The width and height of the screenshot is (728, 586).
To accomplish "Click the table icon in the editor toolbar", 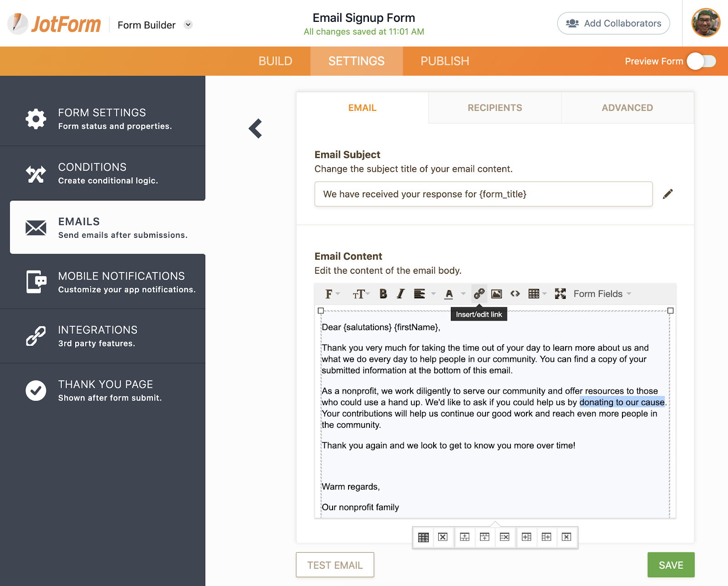I will 534,294.
